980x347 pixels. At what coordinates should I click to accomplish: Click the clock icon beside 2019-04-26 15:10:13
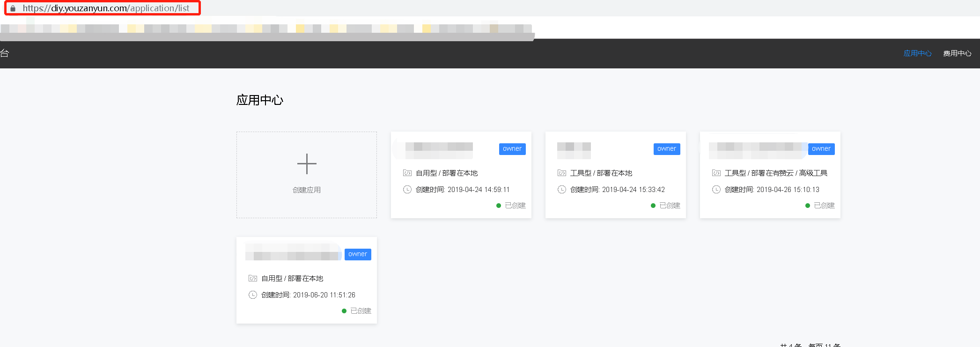pyautogui.click(x=716, y=189)
